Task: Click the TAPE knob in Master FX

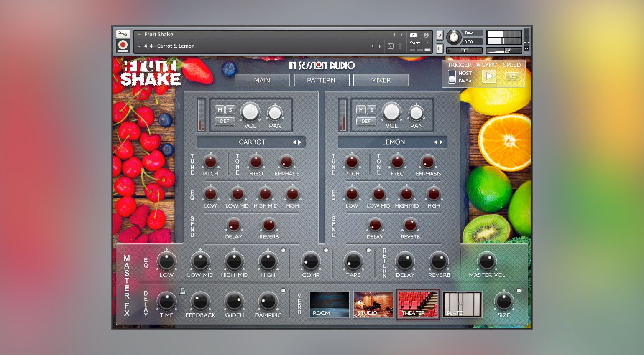Action: (353, 261)
